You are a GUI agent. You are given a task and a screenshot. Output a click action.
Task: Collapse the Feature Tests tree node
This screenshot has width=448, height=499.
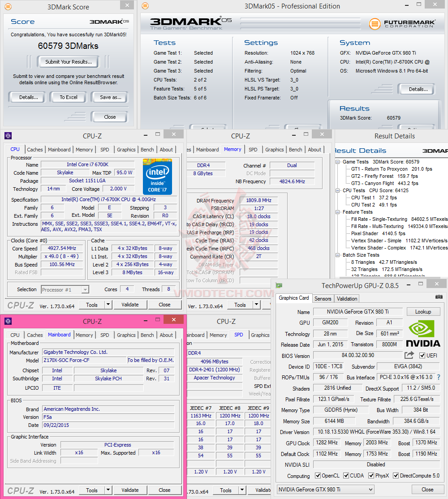(x=338, y=212)
